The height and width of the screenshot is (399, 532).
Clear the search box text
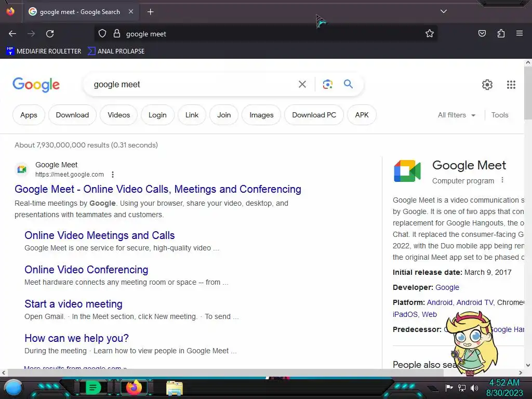click(302, 84)
